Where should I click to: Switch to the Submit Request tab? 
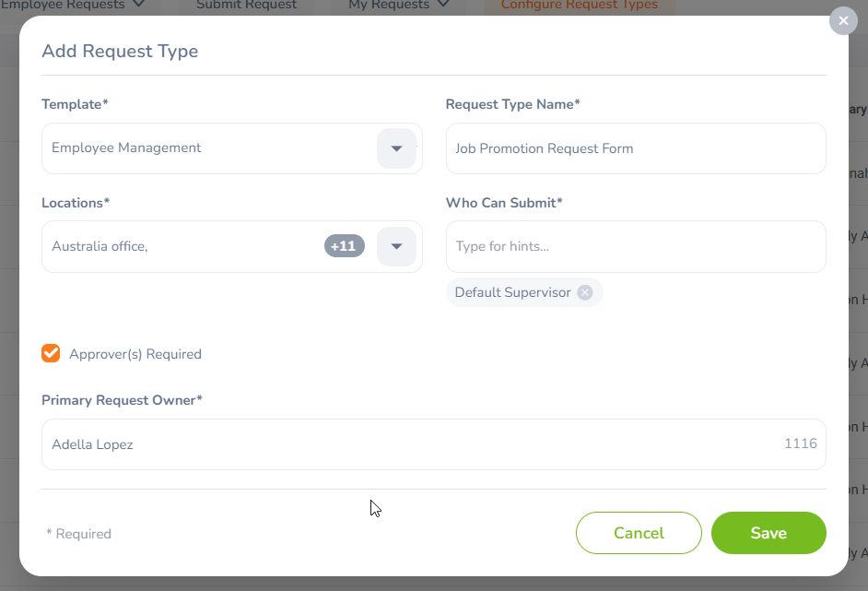click(x=245, y=5)
